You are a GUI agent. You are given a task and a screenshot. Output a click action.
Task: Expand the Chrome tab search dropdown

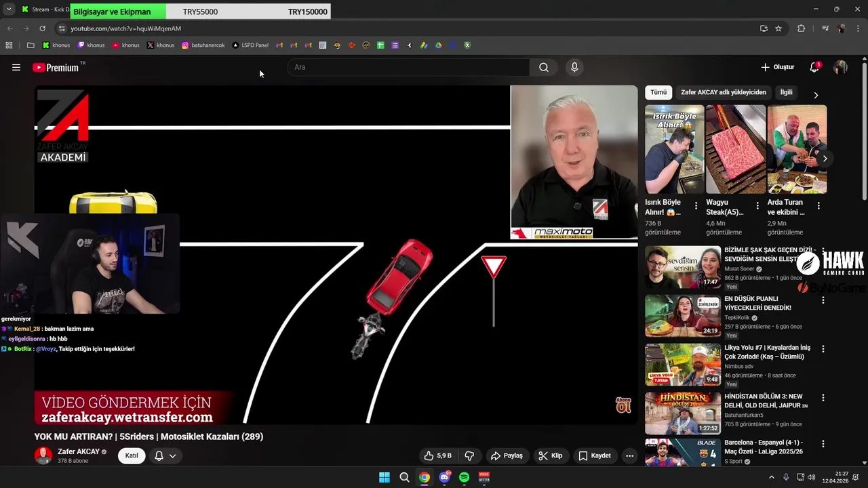[9, 9]
